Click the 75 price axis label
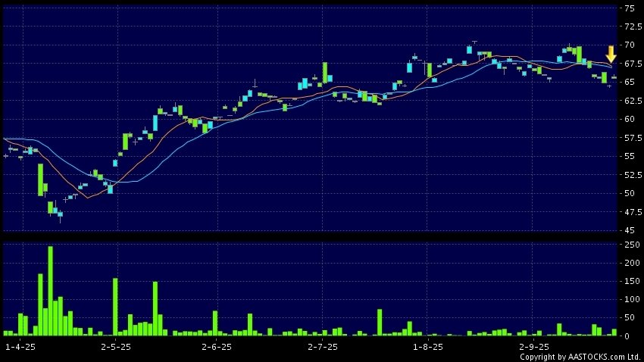The height and width of the screenshot is (362, 644). [630, 8]
